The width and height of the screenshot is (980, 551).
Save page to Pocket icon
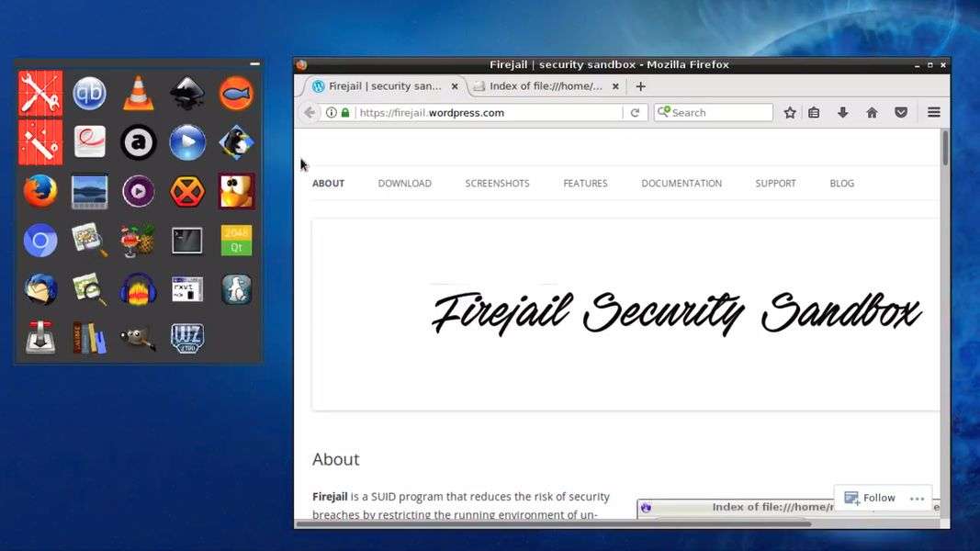pos(901,112)
